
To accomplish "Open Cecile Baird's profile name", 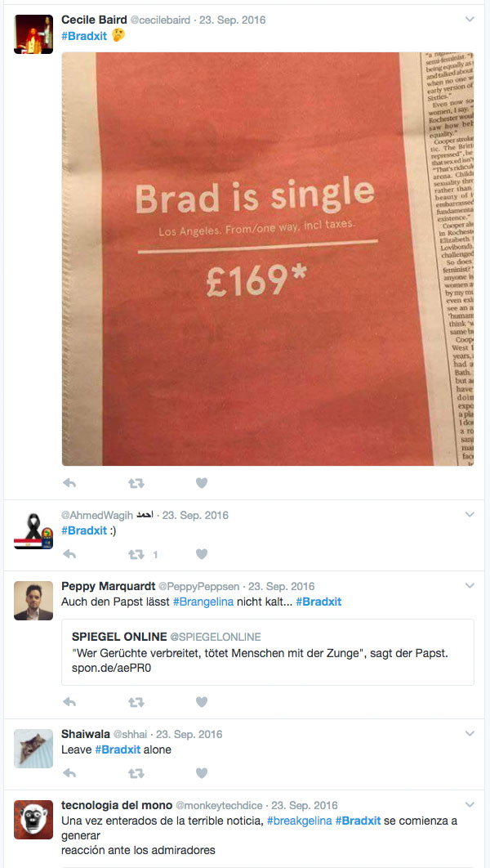I will (x=94, y=20).
